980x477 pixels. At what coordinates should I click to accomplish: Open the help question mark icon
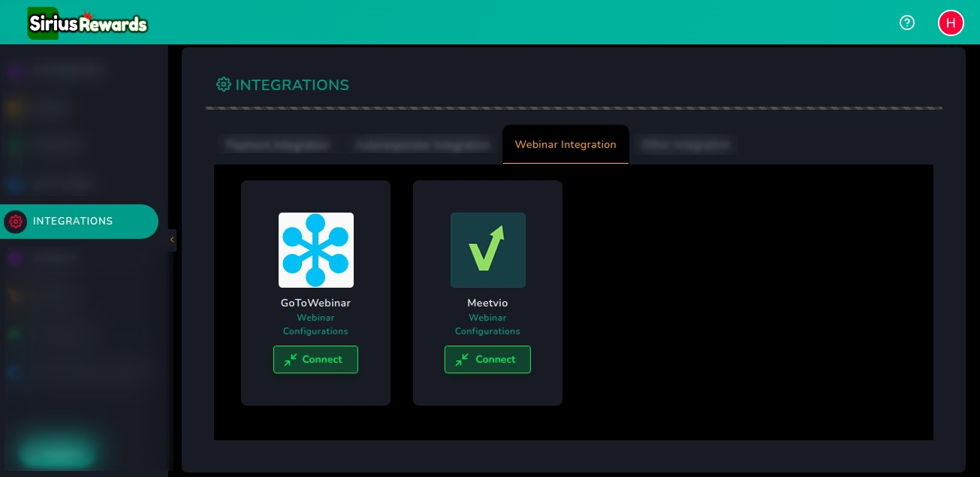tap(907, 23)
